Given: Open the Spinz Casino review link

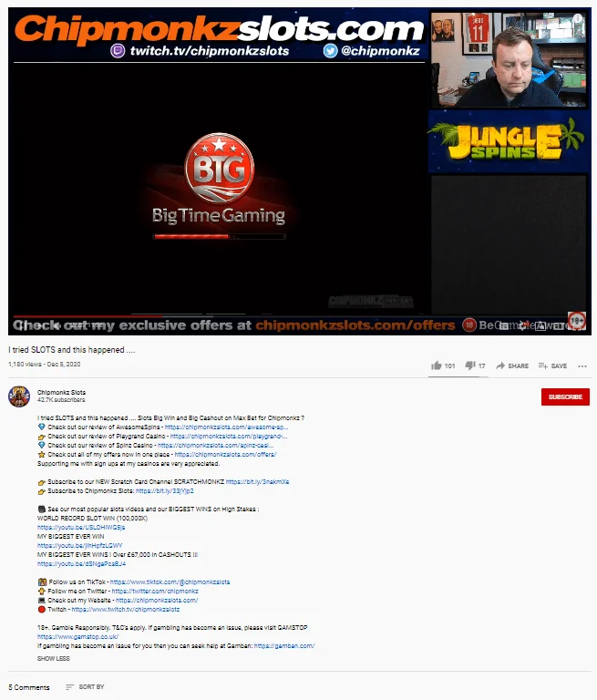Looking at the screenshot, I should (216, 446).
